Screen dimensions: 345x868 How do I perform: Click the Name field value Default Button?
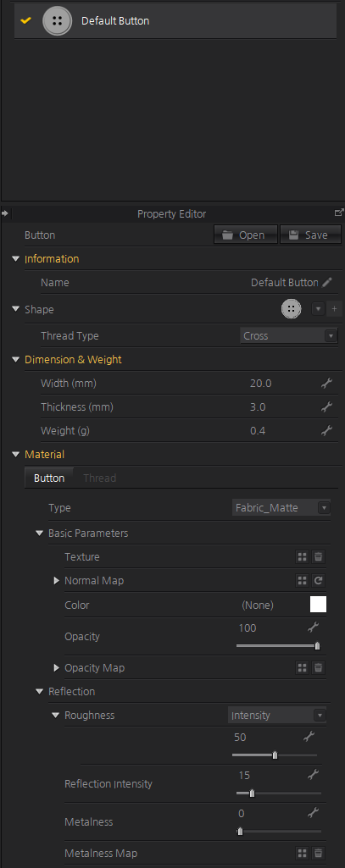point(285,282)
